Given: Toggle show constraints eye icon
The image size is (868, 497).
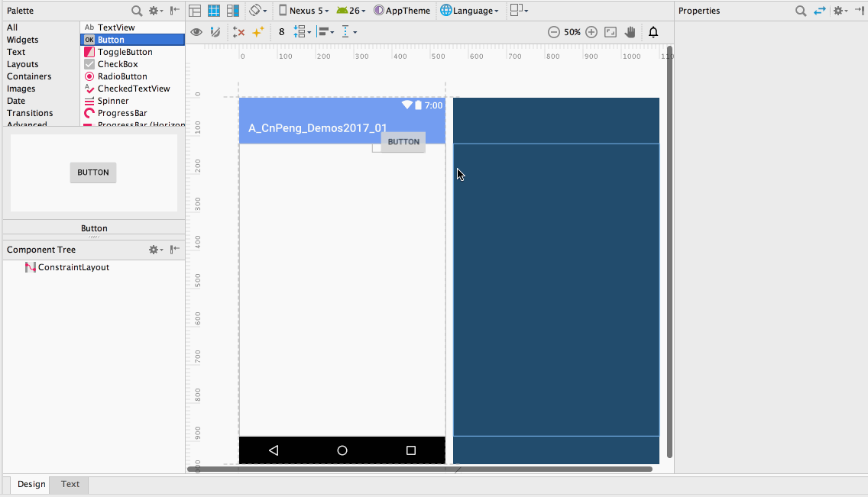Looking at the screenshot, I should pyautogui.click(x=196, y=32).
